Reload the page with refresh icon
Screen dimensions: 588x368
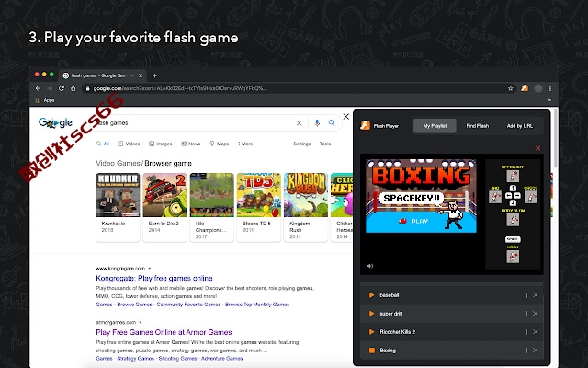tap(62, 88)
